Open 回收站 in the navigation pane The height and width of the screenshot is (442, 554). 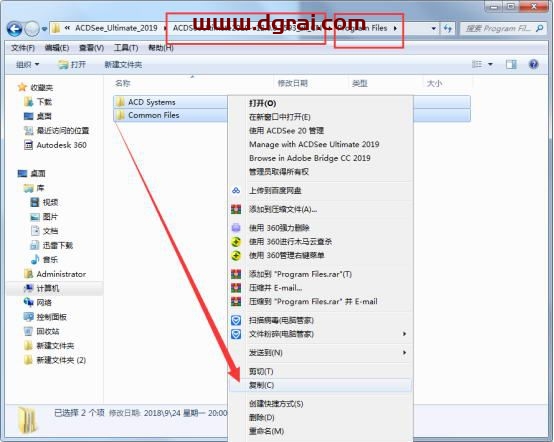click(48, 331)
